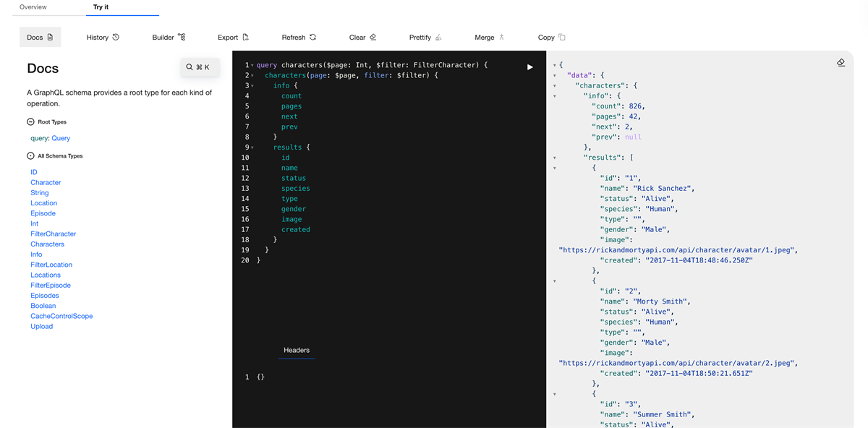This screenshot has height=428, width=868.
Task: Open the Headers tab
Action: pos(297,350)
